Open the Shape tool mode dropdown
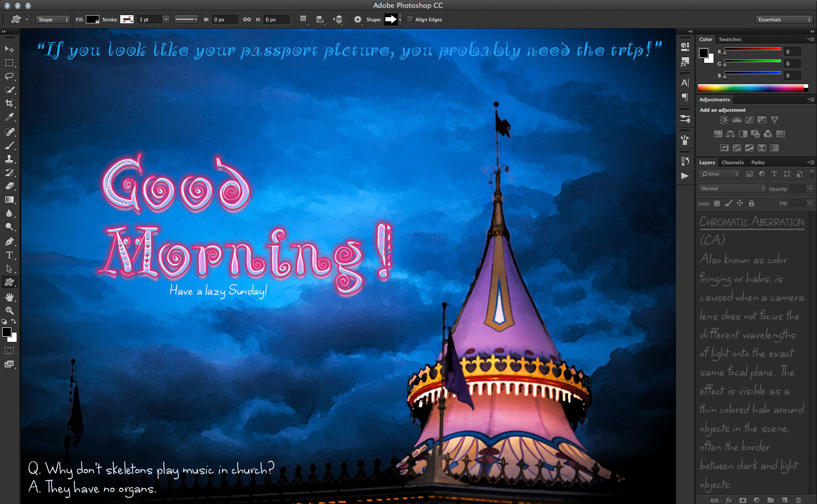817x504 pixels. pyautogui.click(x=53, y=20)
